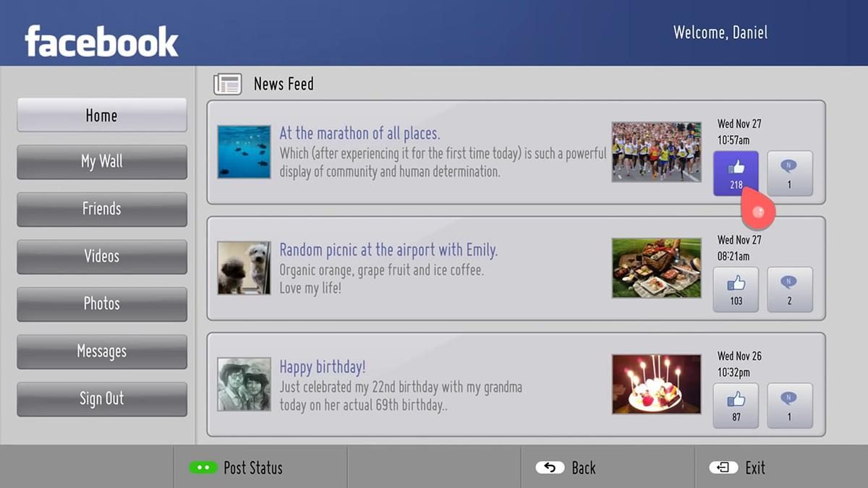
Task: Click the facebook logo
Action: 101,42
